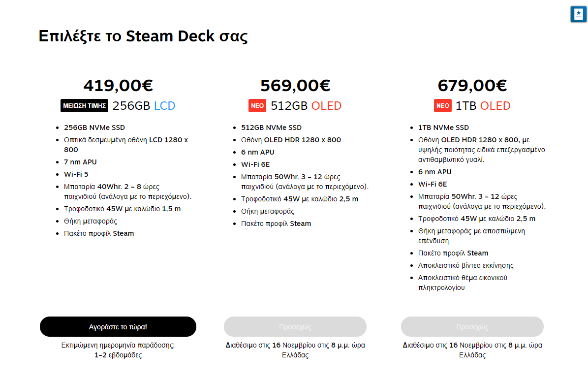588x382 pixels.
Task: Click the Προσεχώς button under 512GB model
Action: [x=295, y=326]
